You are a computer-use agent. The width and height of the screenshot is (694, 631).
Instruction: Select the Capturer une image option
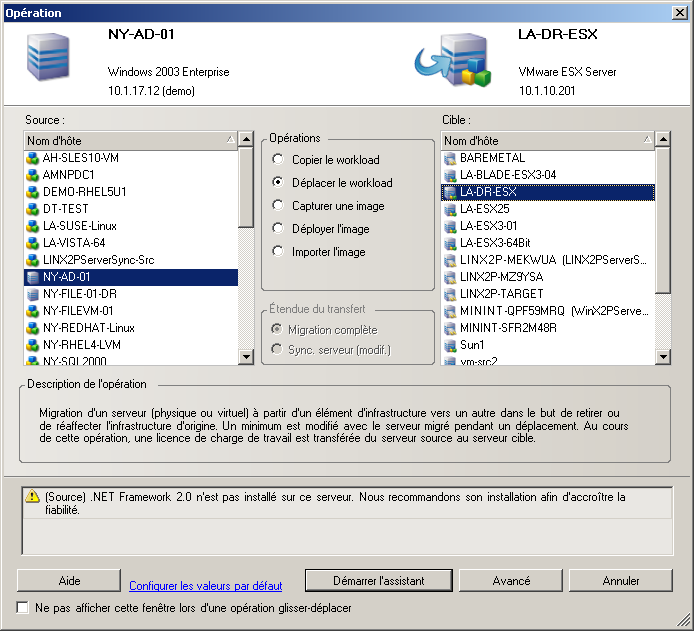point(328,206)
